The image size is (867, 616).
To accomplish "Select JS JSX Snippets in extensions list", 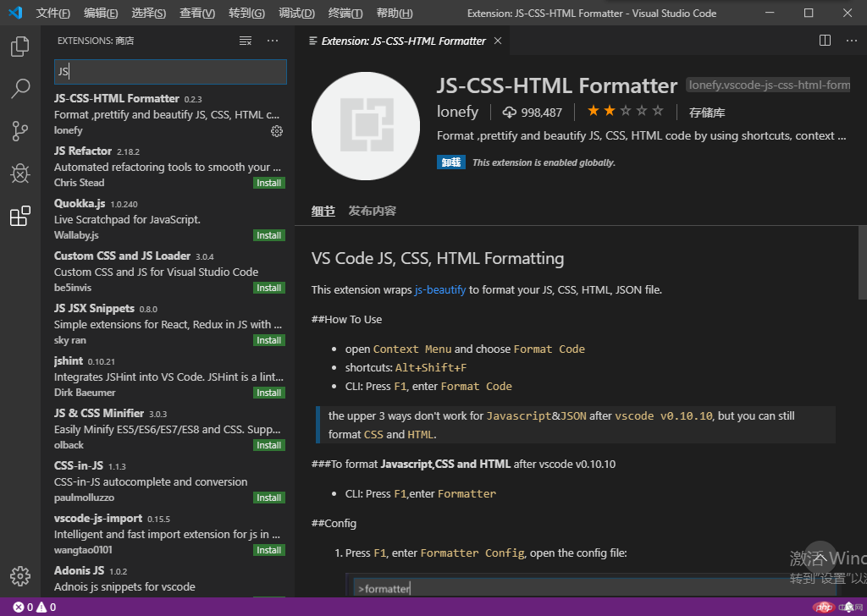I will 168,324.
